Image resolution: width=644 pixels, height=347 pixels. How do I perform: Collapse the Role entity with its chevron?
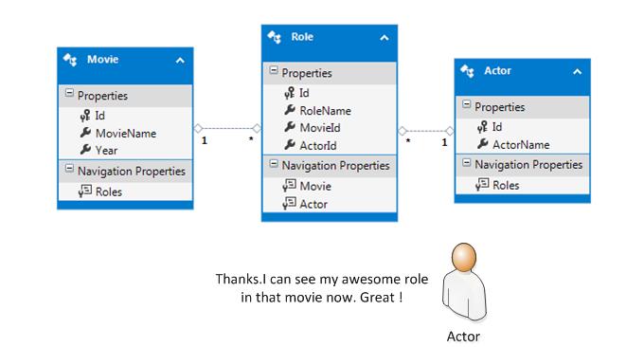[x=384, y=38]
